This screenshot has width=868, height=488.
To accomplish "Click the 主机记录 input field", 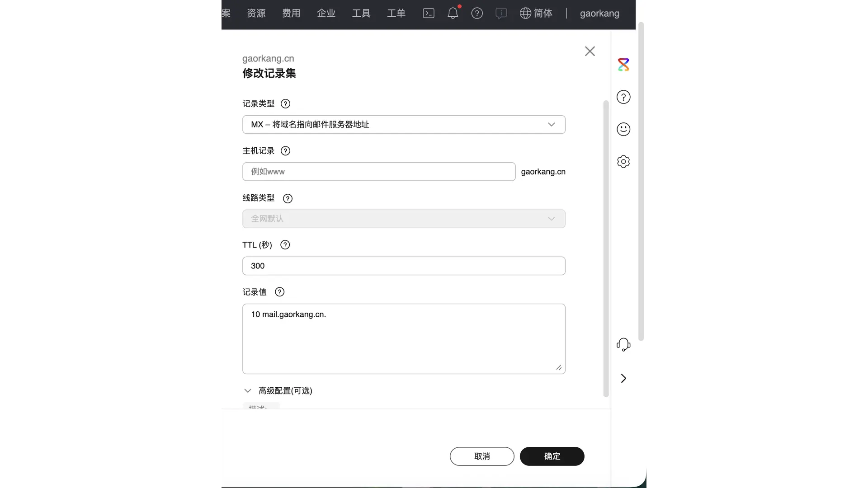I will pyautogui.click(x=378, y=172).
